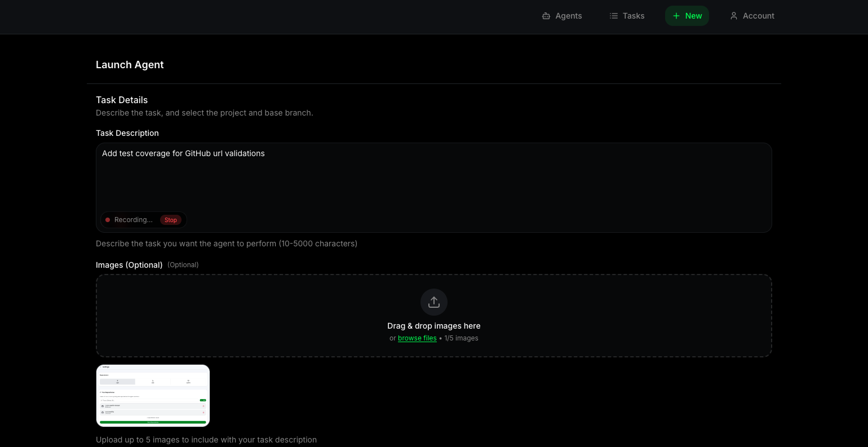Click the list icon beside Tasks
This screenshot has width=868, height=447.
coord(613,16)
